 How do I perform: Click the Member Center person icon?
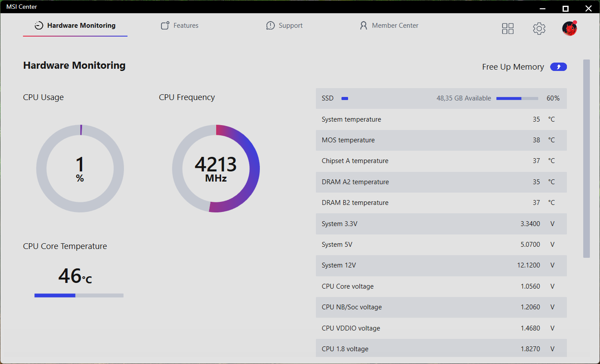tap(364, 26)
